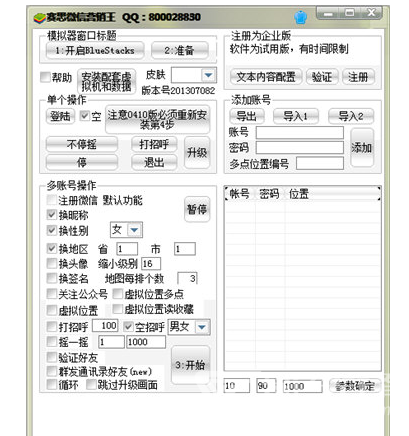Viewport: 409px width, 436px height.
Task: Click the 导入1 import button
Action: (295, 116)
